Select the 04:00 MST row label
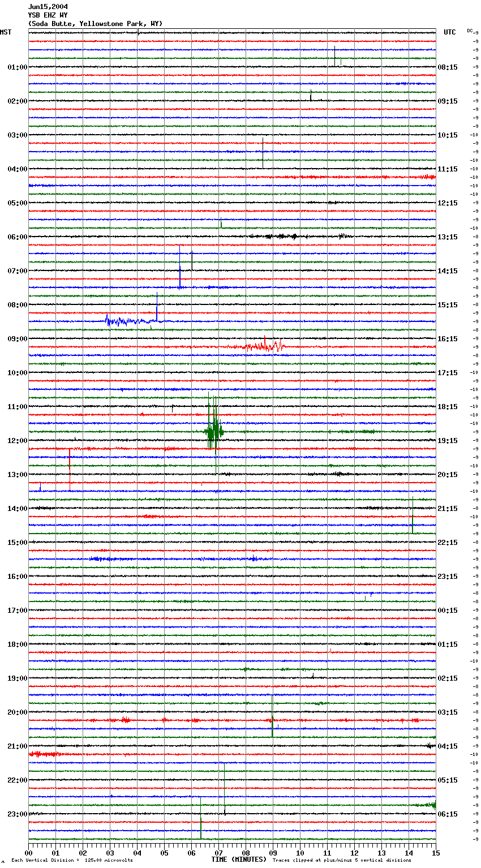 click(x=18, y=169)
